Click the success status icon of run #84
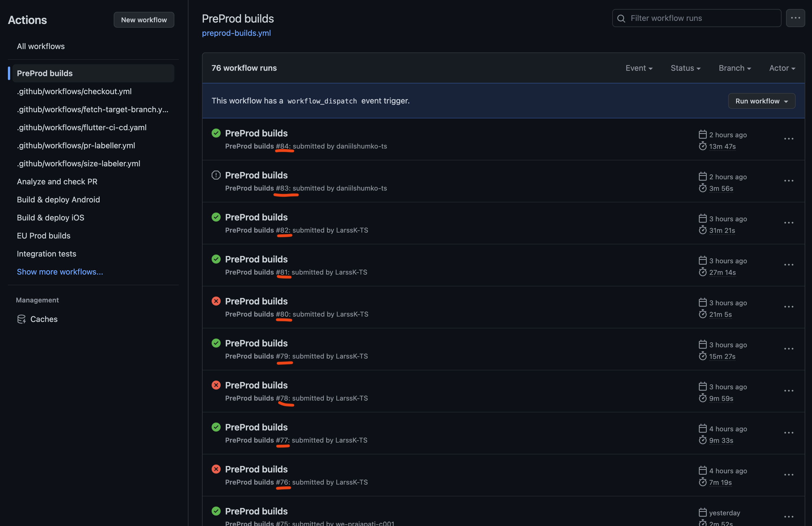The image size is (812, 526). pyautogui.click(x=216, y=133)
